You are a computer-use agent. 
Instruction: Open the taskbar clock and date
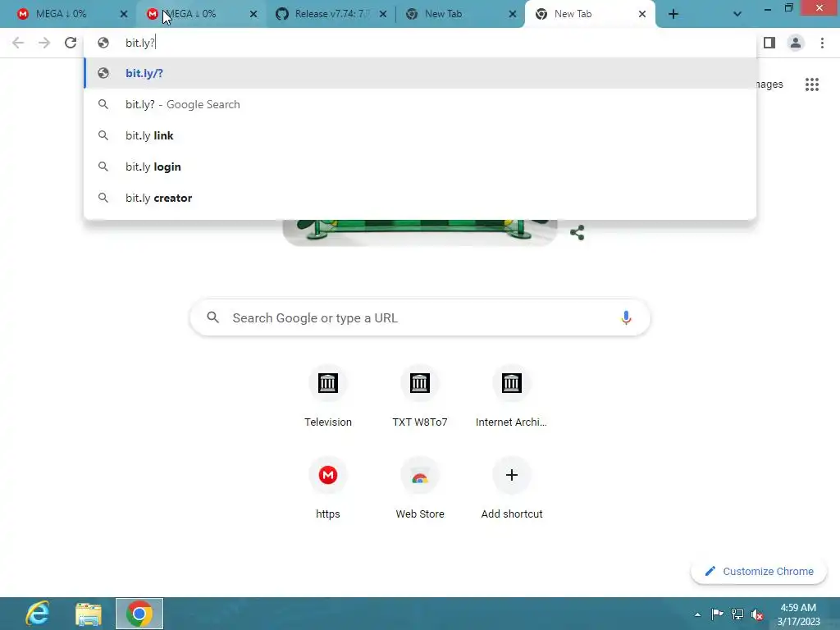click(x=798, y=614)
